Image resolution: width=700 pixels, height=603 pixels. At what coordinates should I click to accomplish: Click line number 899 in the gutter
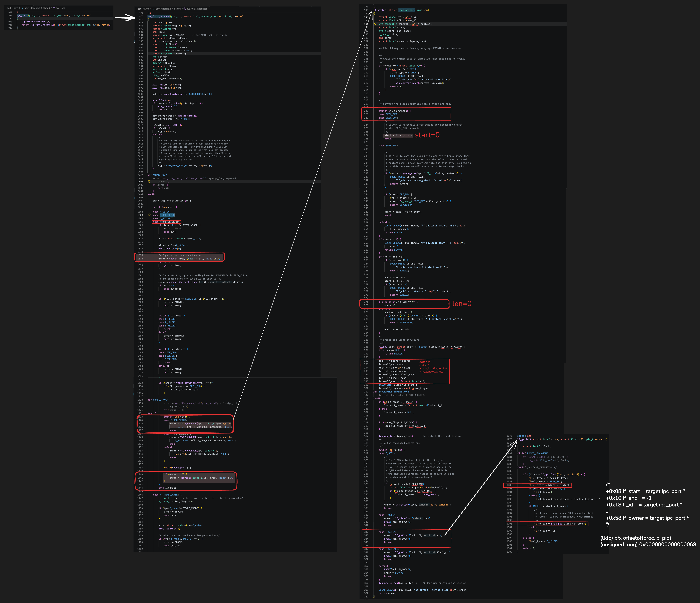point(10,19)
